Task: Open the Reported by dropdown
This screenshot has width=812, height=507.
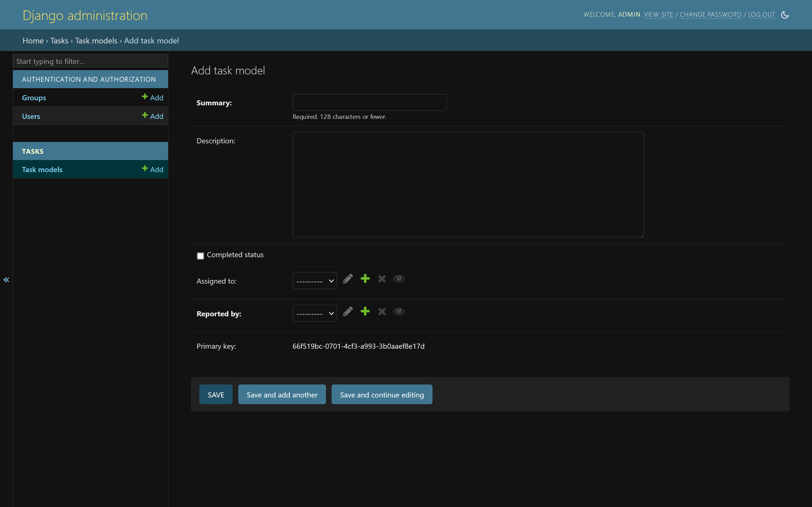Action: pos(314,313)
